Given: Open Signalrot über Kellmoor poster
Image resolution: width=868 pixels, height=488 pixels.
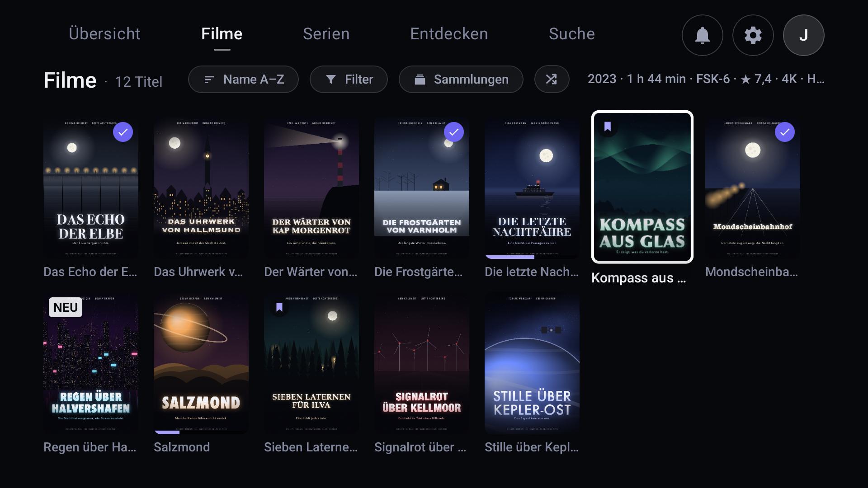Looking at the screenshot, I should click(x=422, y=364).
